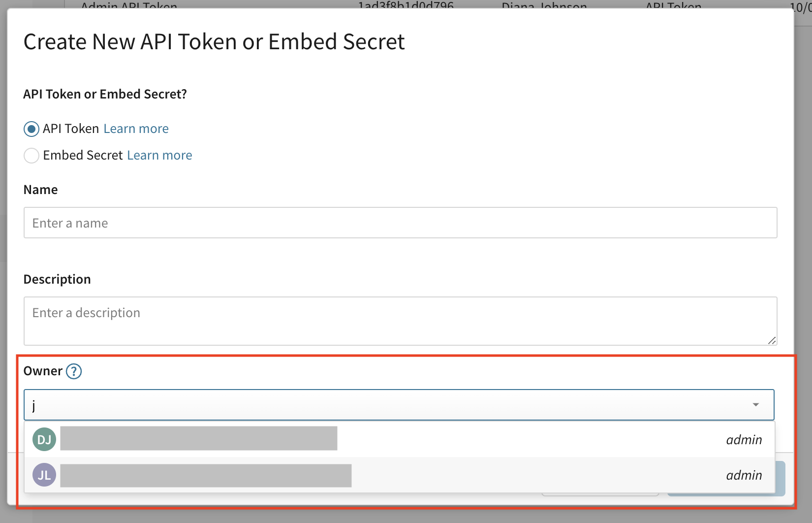The height and width of the screenshot is (523, 812).
Task: Click into the Description text area
Action: tap(400, 321)
